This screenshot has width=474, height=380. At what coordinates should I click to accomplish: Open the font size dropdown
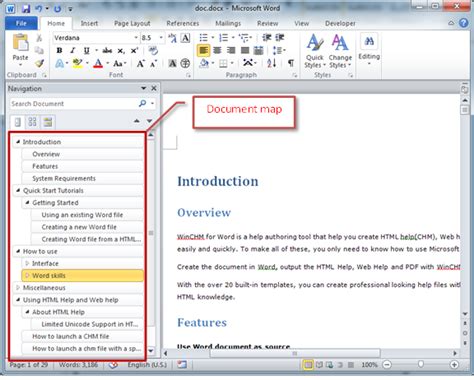coord(161,38)
